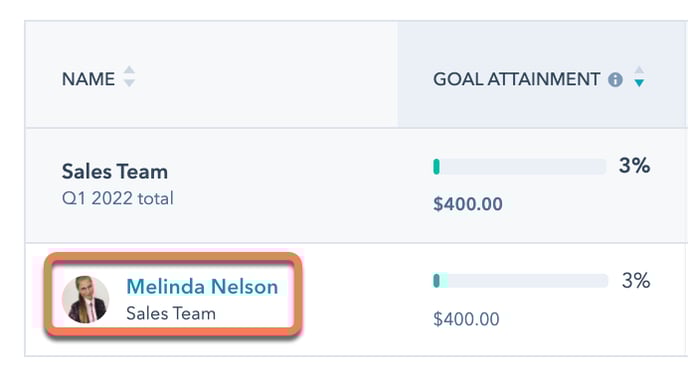Click the teal descending arrow for GOAL ATTAINMENT
This screenshot has width=688, height=367.
click(x=639, y=83)
